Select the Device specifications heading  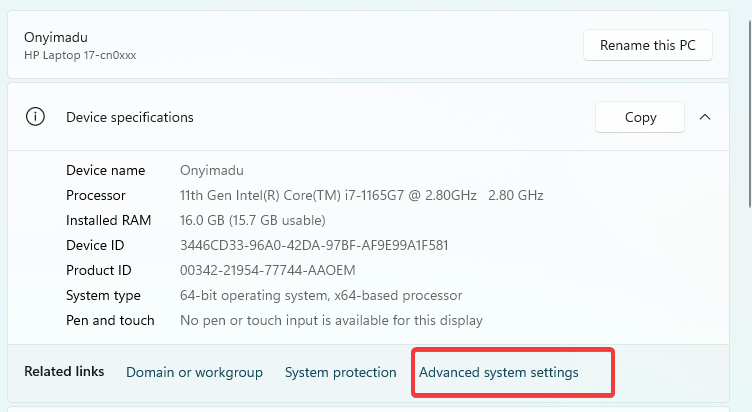(129, 117)
